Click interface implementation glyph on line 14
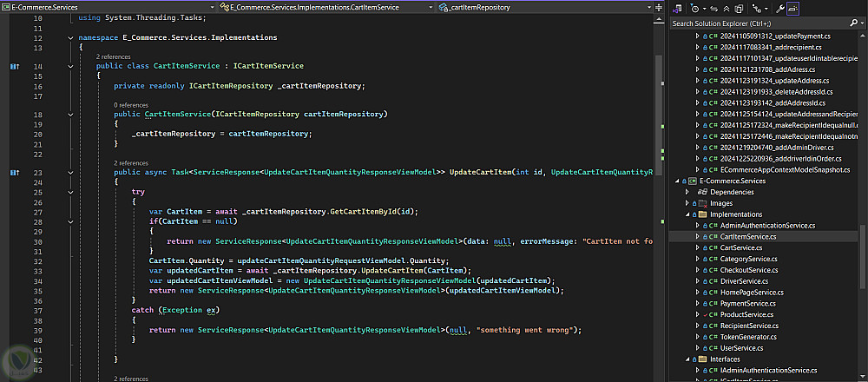Screen dimensions: 868x382 15,67
